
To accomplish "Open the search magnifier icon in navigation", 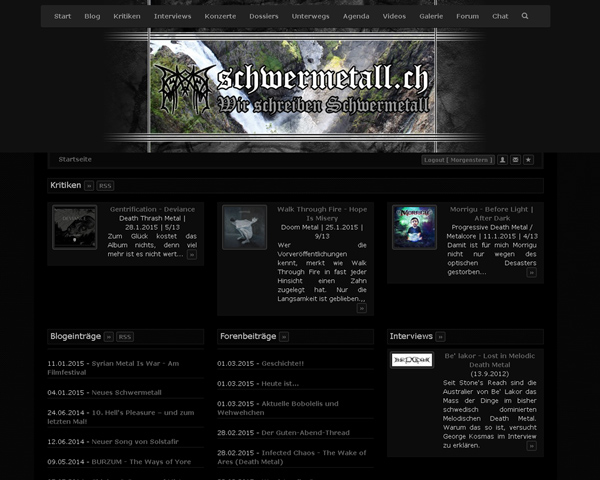I will click(525, 16).
